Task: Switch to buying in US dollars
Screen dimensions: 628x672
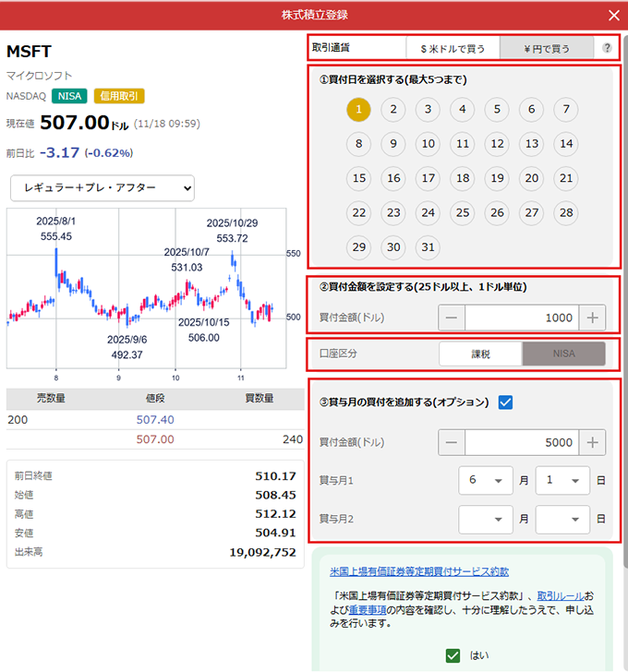Action: pos(453,48)
